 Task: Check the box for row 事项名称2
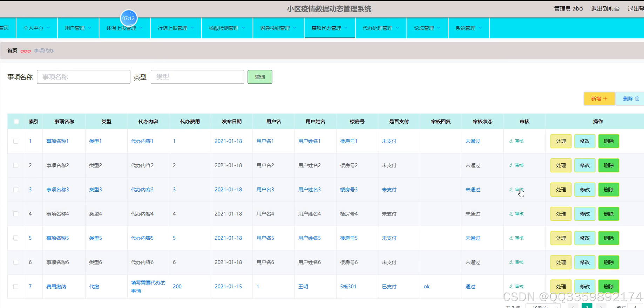[16, 165]
